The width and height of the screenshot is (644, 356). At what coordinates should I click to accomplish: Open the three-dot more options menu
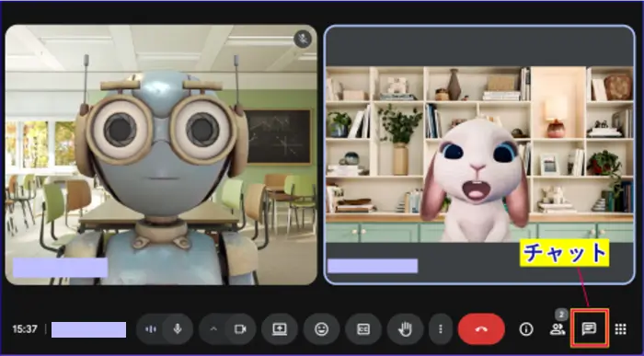click(x=441, y=329)
